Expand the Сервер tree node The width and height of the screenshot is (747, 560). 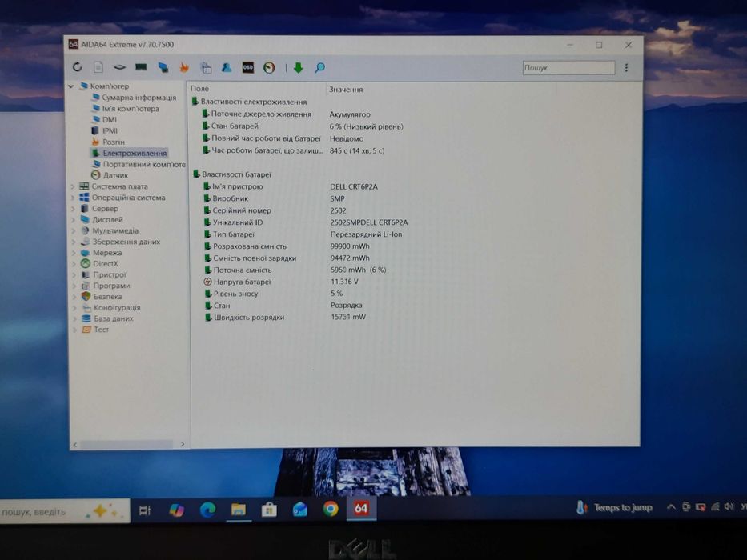click(x=74, y=209)
